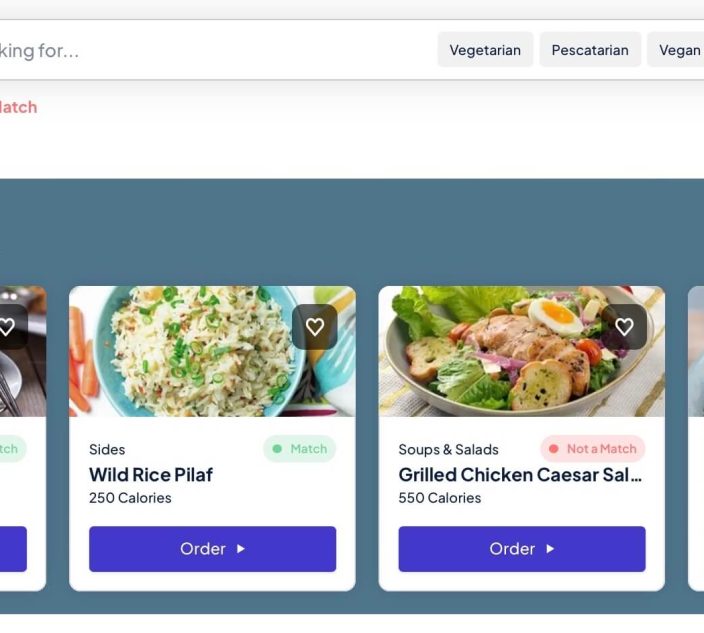Screen dimensions: 704x633
Task: Click the 550 Calories text
Action: pos(440,498)
